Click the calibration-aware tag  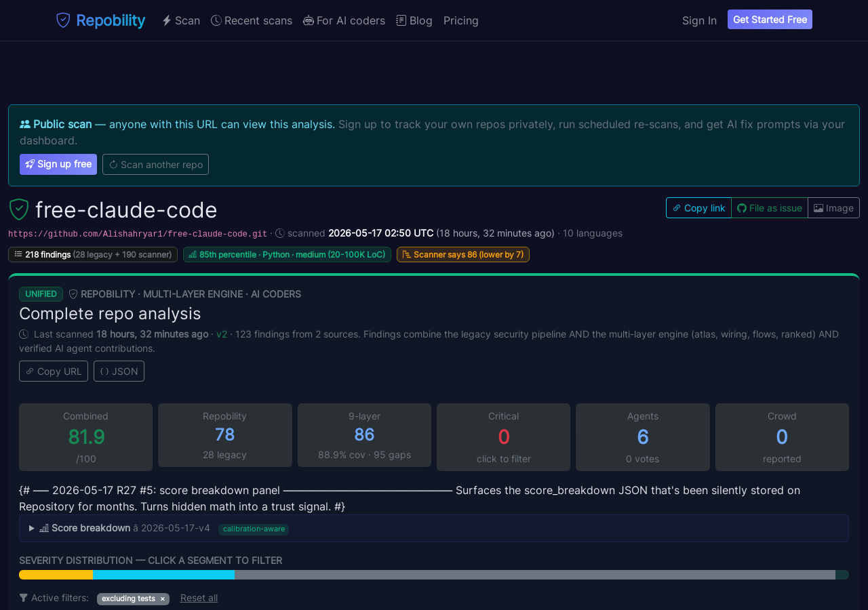(x=254, y=529)
